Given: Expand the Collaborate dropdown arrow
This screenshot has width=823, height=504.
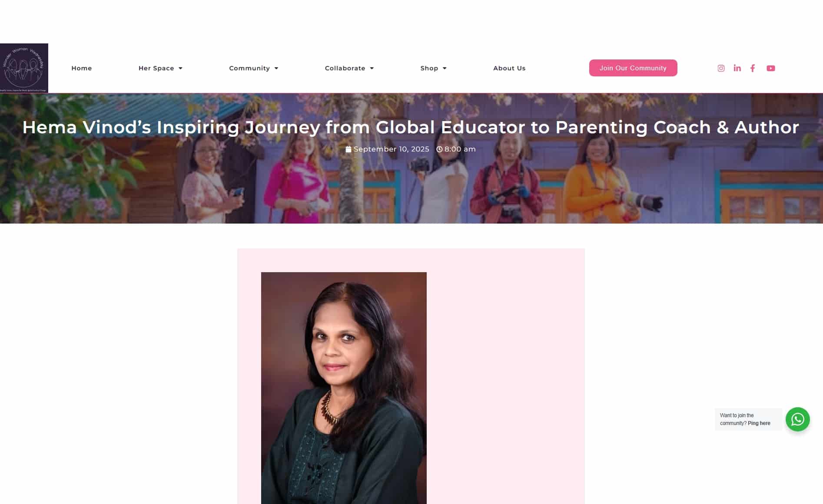Looking at the screenshot, I should [x=372, y=68].
